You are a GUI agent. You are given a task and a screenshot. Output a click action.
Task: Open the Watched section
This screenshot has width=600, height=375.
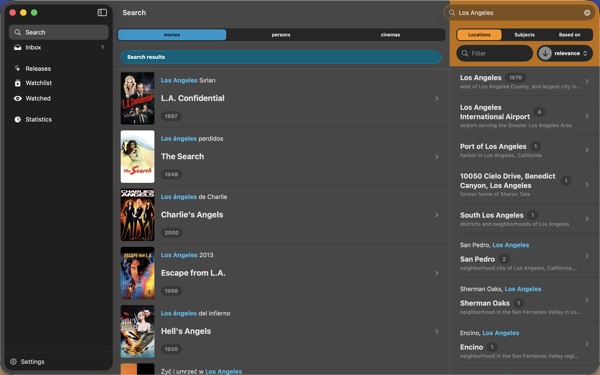click(x=59, y=98)
